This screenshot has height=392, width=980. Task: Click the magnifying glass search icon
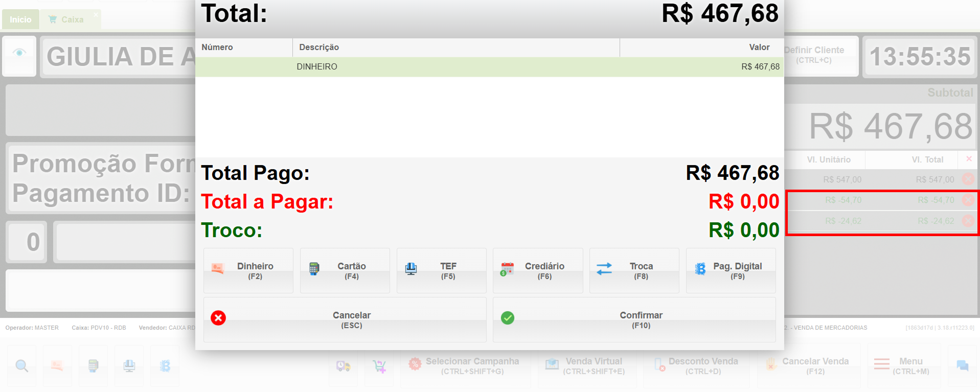(x=21, y=365)
